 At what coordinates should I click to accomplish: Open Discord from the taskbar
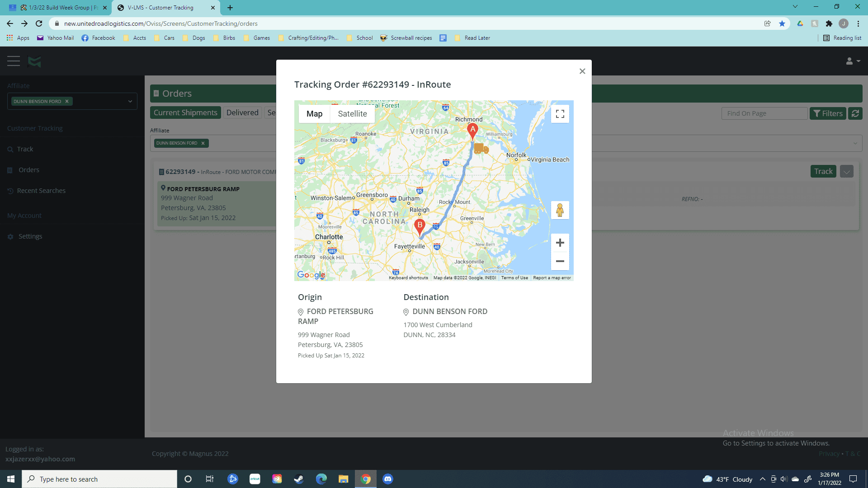388,479
